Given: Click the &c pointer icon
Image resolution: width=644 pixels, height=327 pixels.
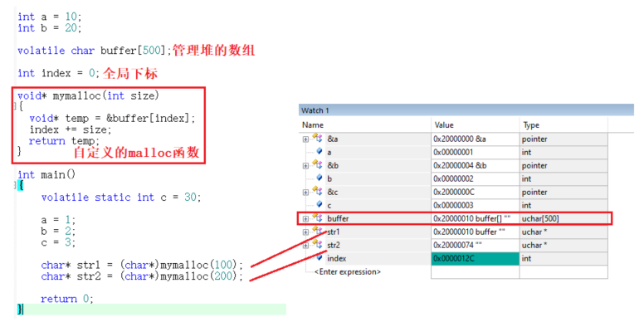Looking at the screenshot, I should [317, 191].
